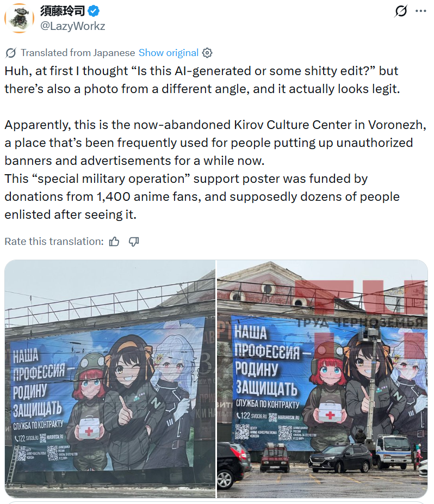434x504 pixels.
Task: Open the right billboard photo with cars
Action: 322,379
